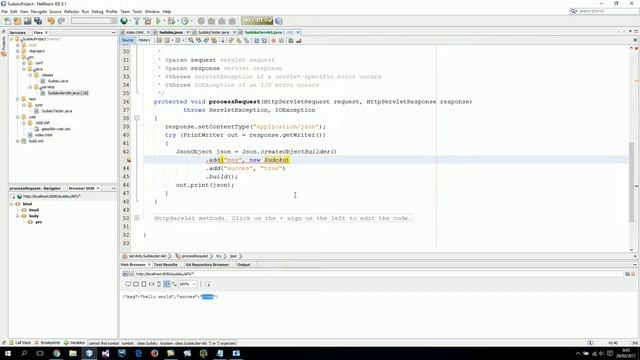Open Microsoft Edge from the taskbar
The width and height of the screenshot is (640, 360).
pyautogui.click(x=138, y=353)
